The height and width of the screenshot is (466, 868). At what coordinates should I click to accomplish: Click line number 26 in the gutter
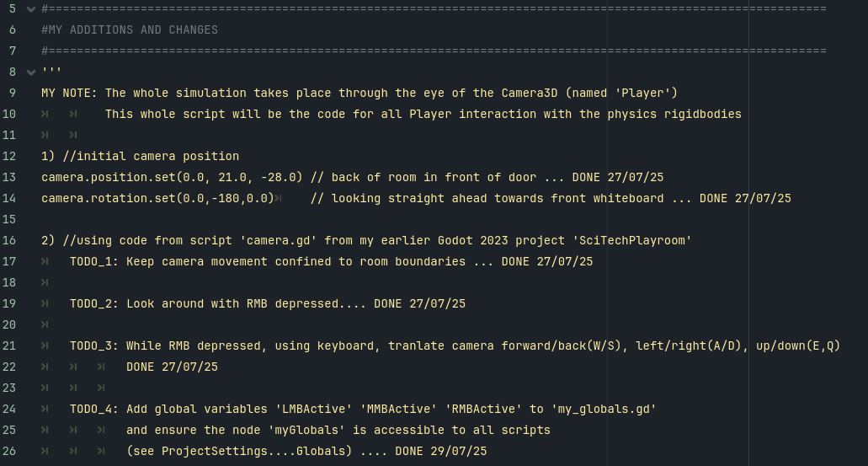[9, 451]
